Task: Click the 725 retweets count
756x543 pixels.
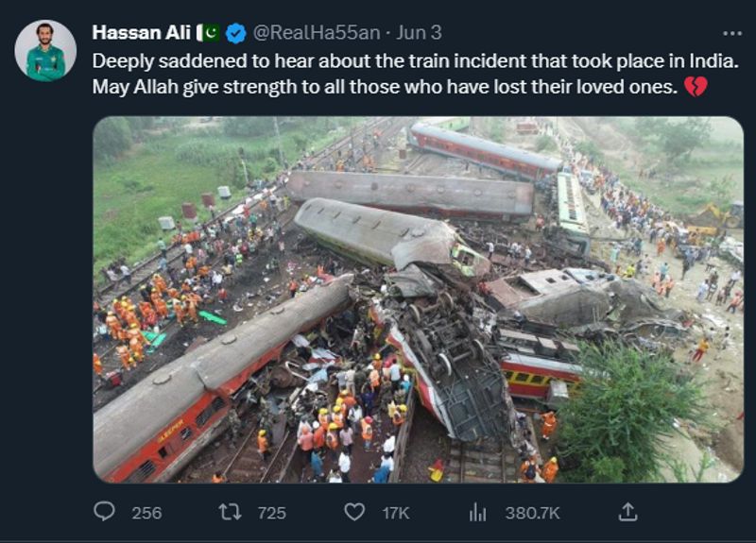Action: coord(271,513)
